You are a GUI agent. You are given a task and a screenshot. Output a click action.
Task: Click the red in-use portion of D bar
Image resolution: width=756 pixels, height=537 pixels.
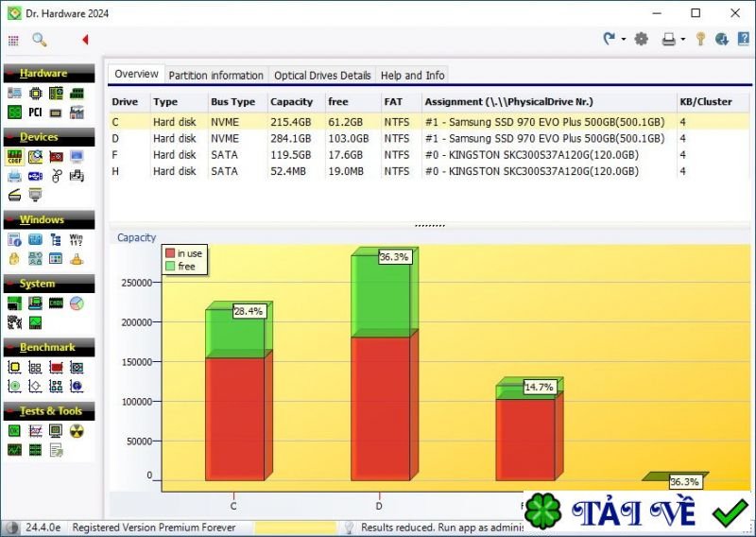380,408
